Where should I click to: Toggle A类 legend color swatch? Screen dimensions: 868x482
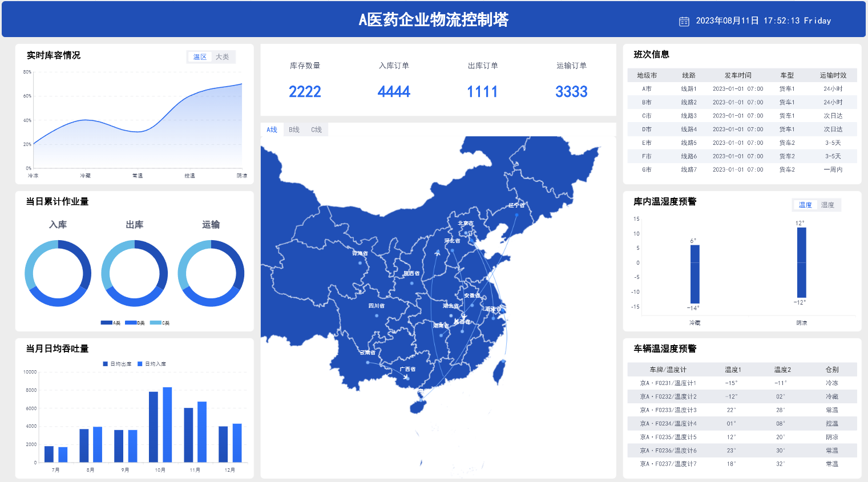point(106,323)
